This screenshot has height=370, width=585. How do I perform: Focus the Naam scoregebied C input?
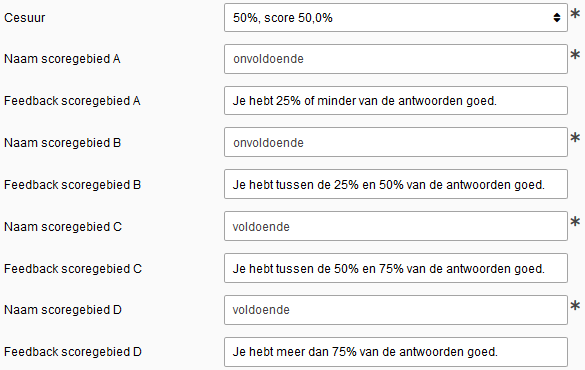[396, 226]
